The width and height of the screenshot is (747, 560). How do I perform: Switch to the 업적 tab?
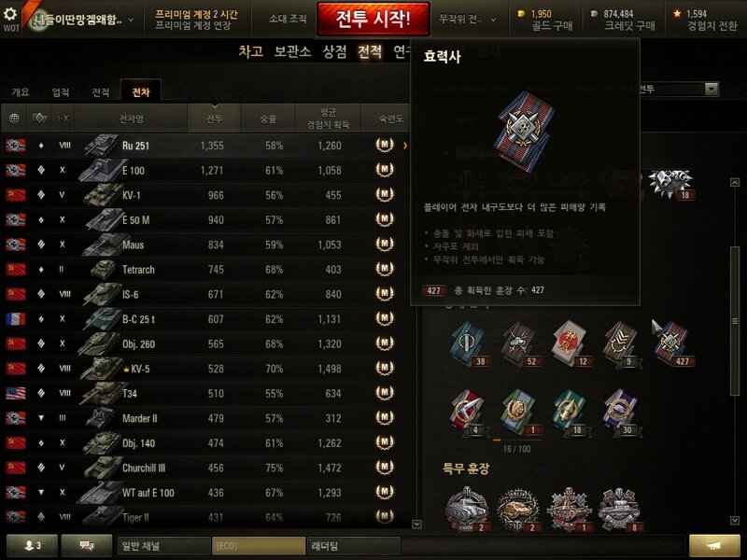pyautogui.click(x=61, y=92)
